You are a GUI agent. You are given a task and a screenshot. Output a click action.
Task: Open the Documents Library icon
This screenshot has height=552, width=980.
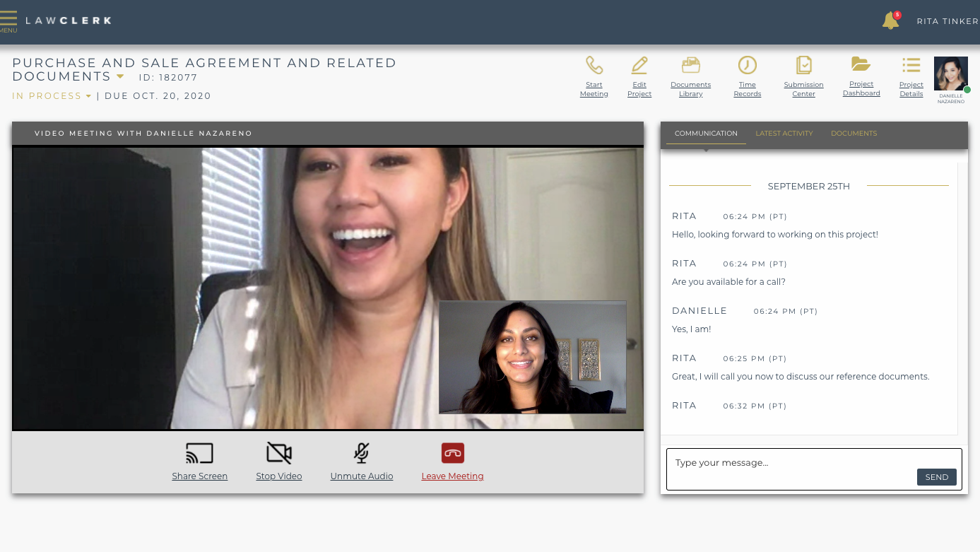pyautogui.click(x=690, y=66)
